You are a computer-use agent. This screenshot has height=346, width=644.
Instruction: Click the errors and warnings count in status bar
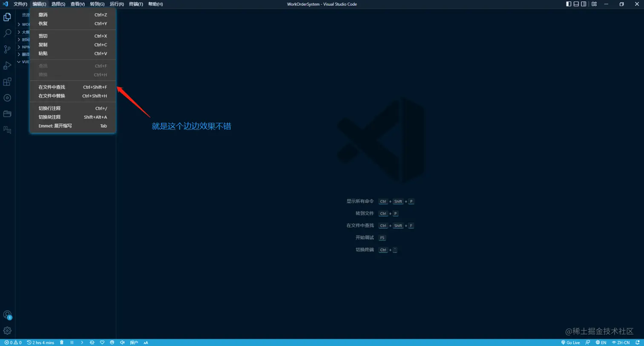click(x=13, y=343)
